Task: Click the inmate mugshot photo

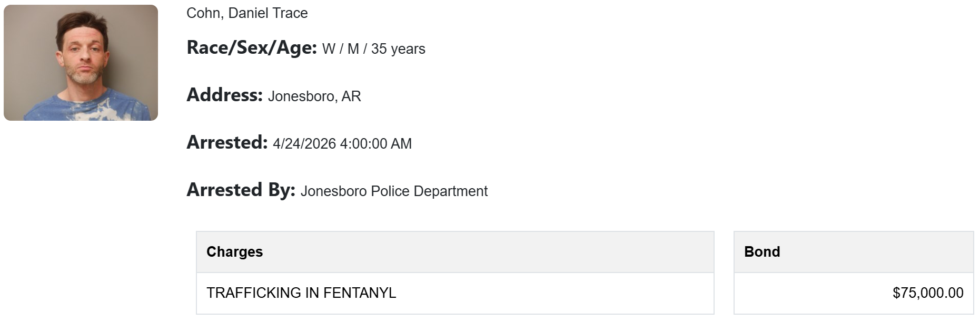Action: click(81, 63)
